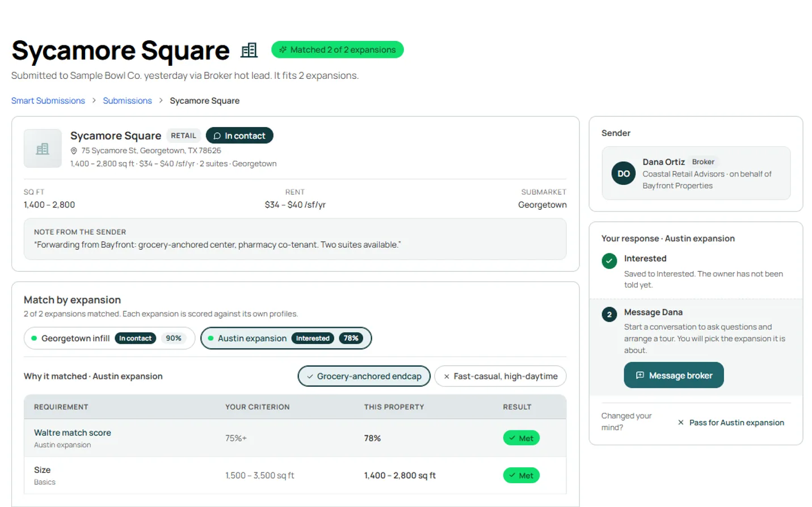Click the 78% score badge on Austin expansion
This screenshot has width=812, height=507.
(351, 338)
